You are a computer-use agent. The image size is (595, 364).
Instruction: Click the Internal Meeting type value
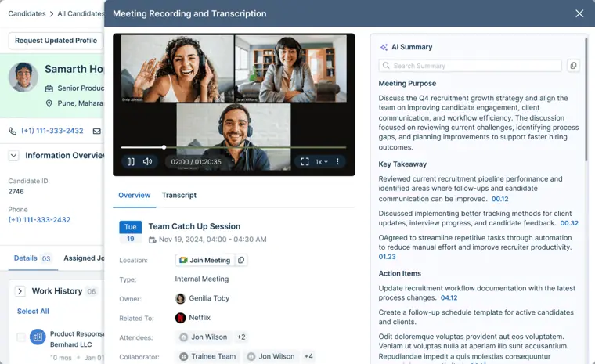tap(201, 279)
